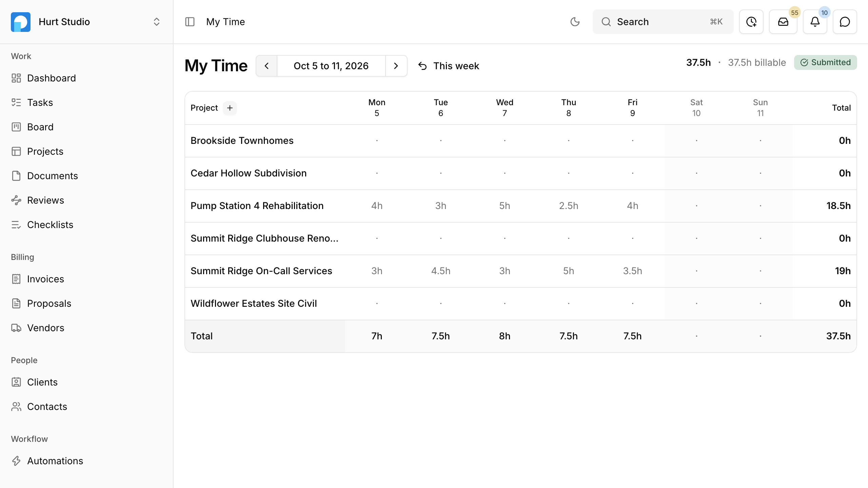This screenshot has width=868, height=488.
Task: Click the Invoices receipt icon
Action: coord(16,279)
